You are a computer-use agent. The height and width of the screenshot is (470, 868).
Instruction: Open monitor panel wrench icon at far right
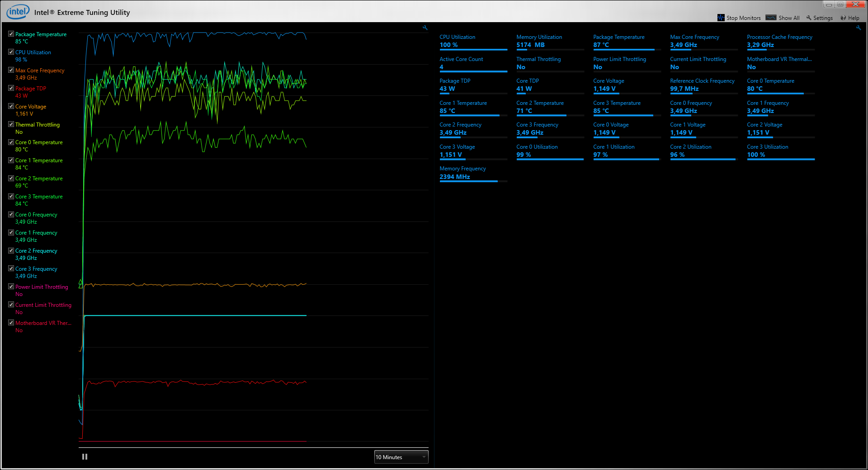coord(859,28)
